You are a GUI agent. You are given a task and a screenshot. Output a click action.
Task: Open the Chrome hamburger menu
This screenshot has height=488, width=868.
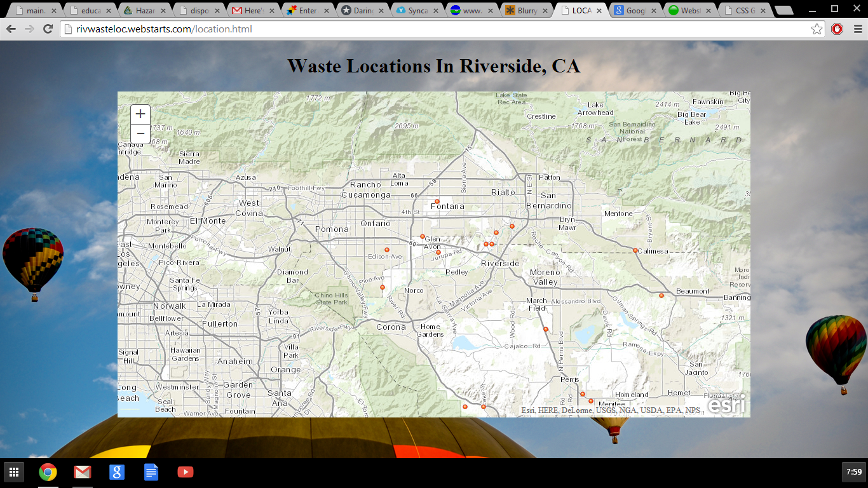click(x=857, y=29)
